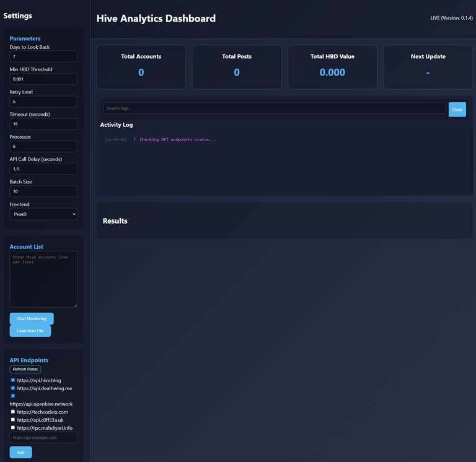
Task: Click the Processes input box
Action: 43,147
